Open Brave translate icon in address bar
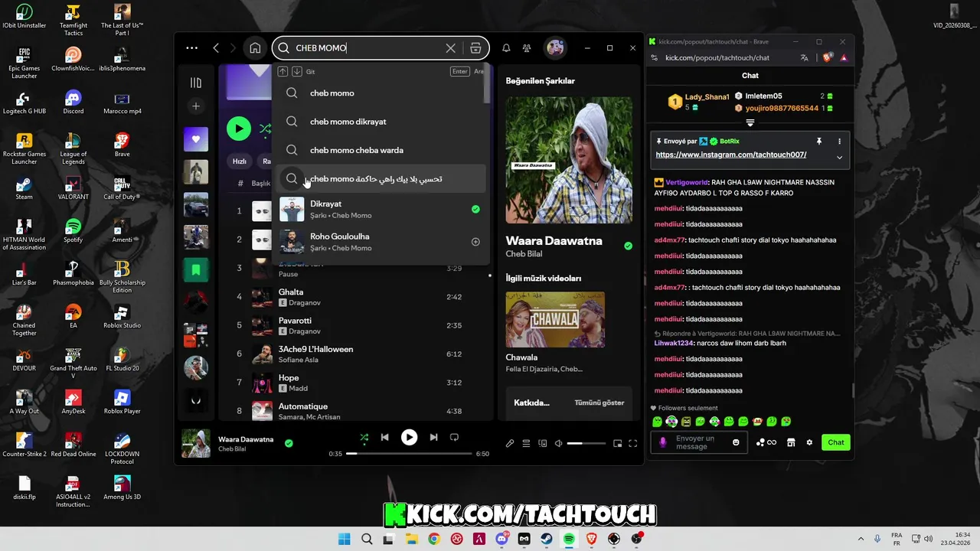 [804, 57]
